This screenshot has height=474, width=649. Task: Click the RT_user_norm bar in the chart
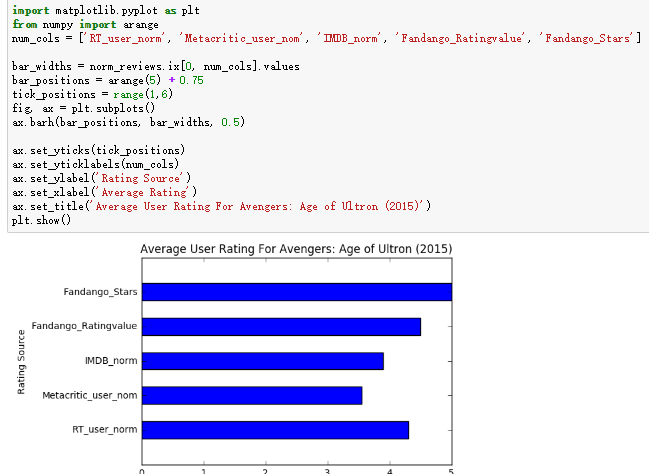(x=275, y=430)
